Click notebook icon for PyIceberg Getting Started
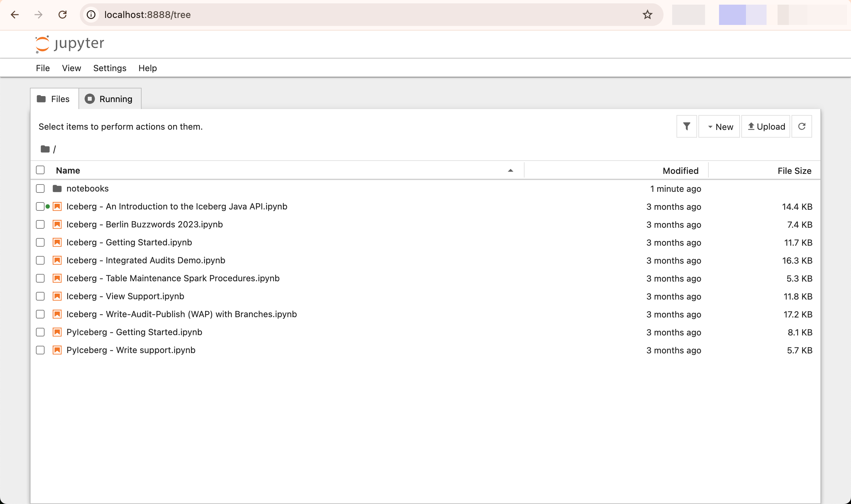The height and width of the screenshot is (504, 851). click(x=57, y=332)
